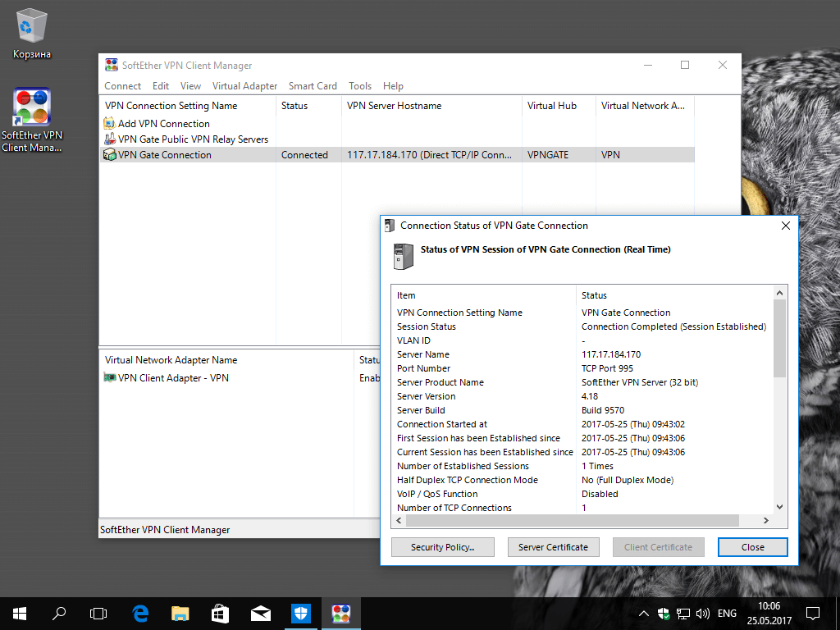Click the horizontal scrollbar thumb in status list
This screenshot has width=840, height=630.
click(x=572, y=520)
